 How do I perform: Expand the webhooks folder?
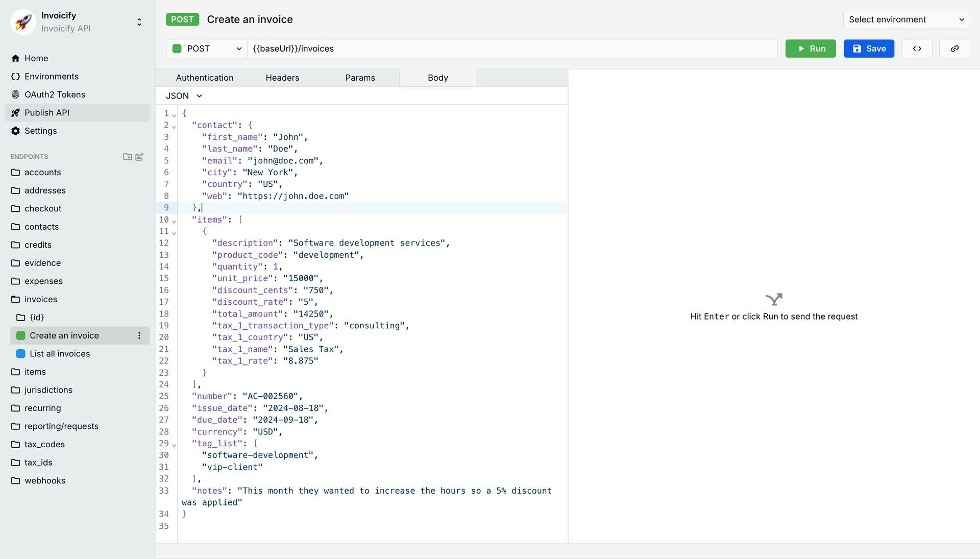(x=78, y=481)
